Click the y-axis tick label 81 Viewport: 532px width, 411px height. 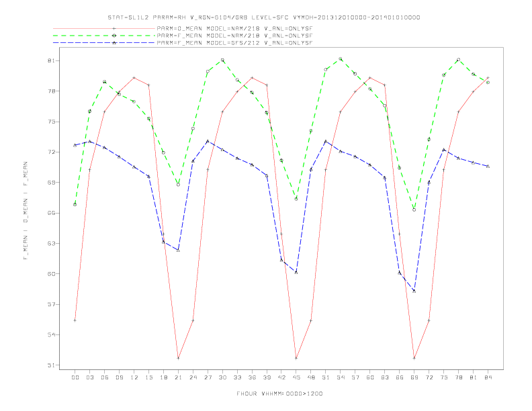tap(51, 60)
